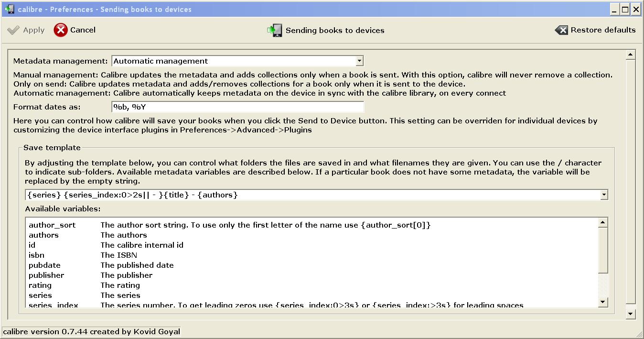This screenshot has height=339, width=644.
Task: Select the publisher variable row
Action: click(x=312, y=275)
